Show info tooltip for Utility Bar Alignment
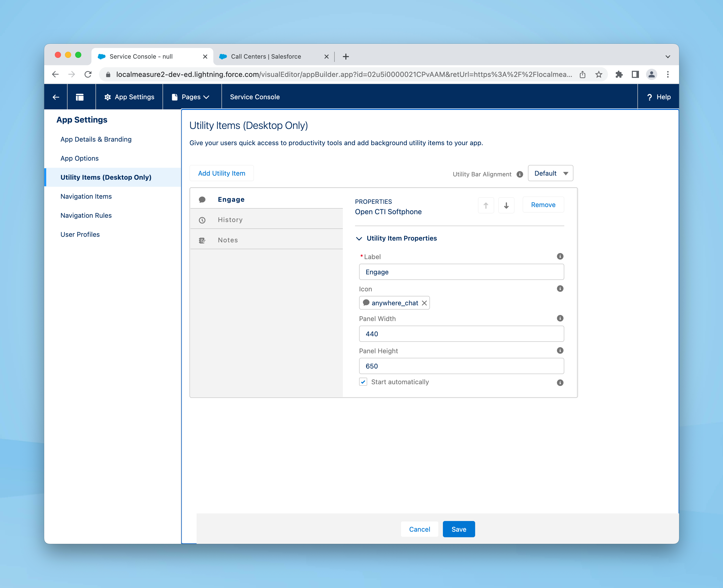 [520, 174]
